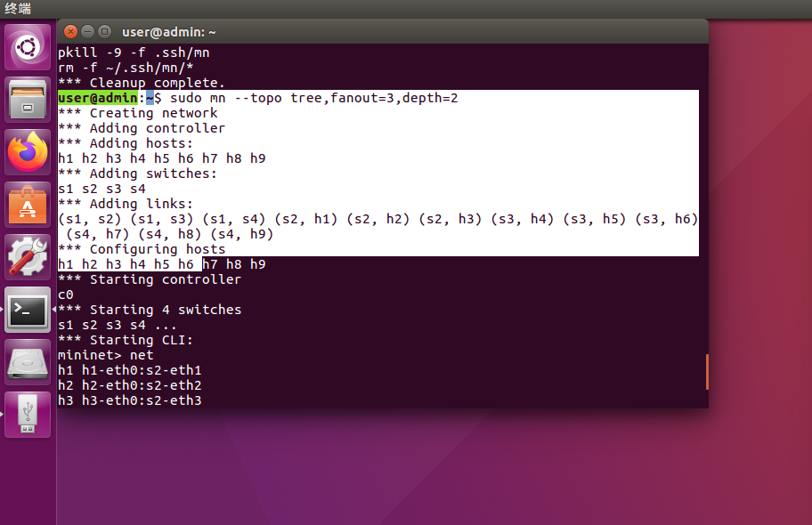Maximize the terminal window
The width and height of the screenshot is (812, 525).
click(104, 31)
